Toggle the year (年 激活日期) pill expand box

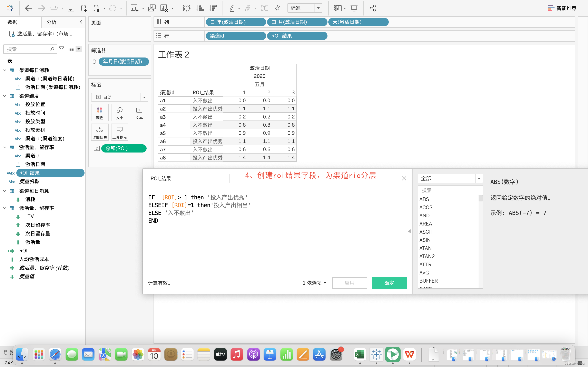[212, 22]
